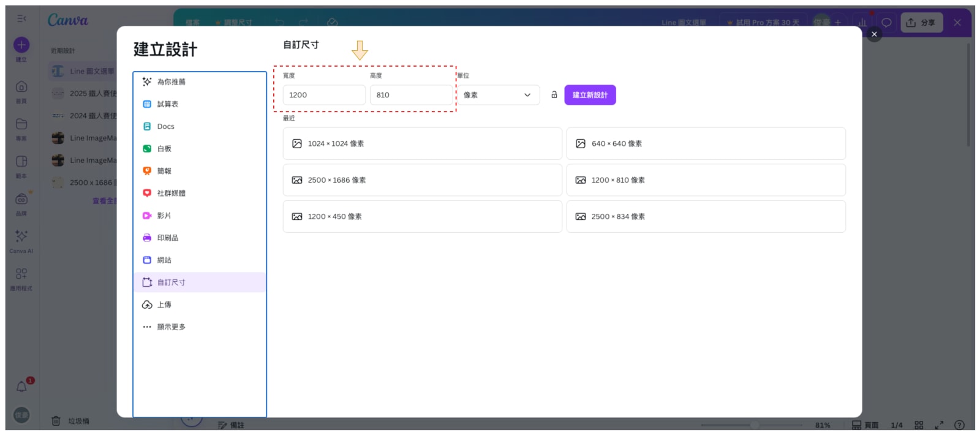Click the image icon of 2500 × 834 像素
This screenshot has width=980, height=435.
click(581, 216)
